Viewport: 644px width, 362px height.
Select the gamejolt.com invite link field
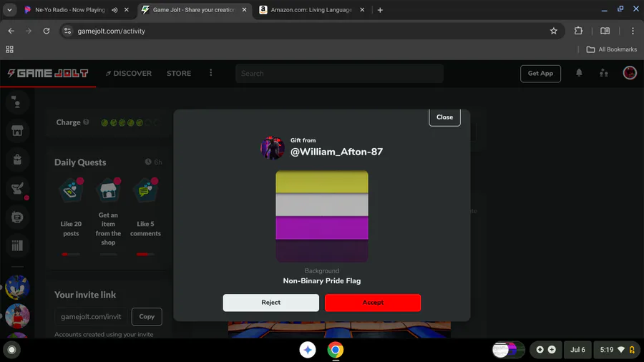(91, 316)
